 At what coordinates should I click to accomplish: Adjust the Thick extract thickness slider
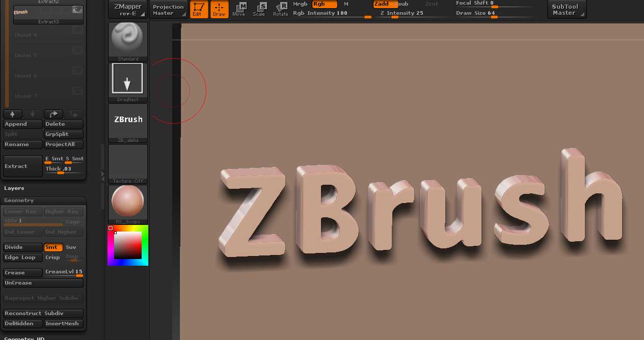(64, 170)
